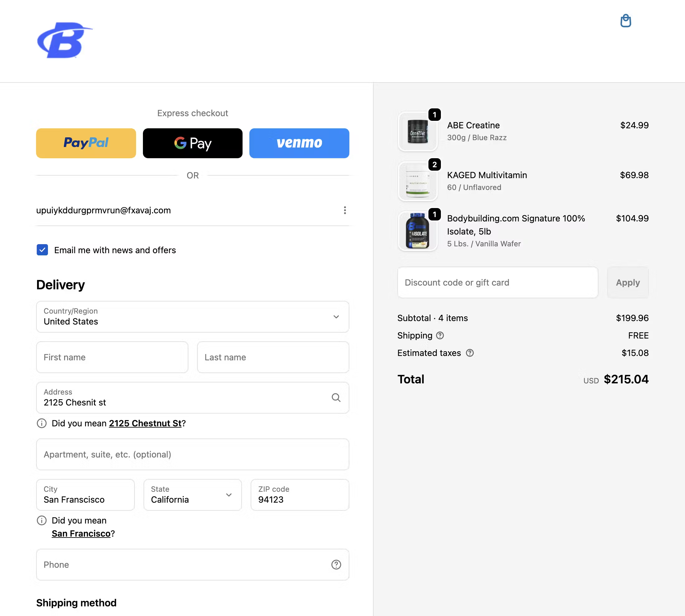
Task: Click the ABE Creatine product thumbnail
Action: [417, 131]
